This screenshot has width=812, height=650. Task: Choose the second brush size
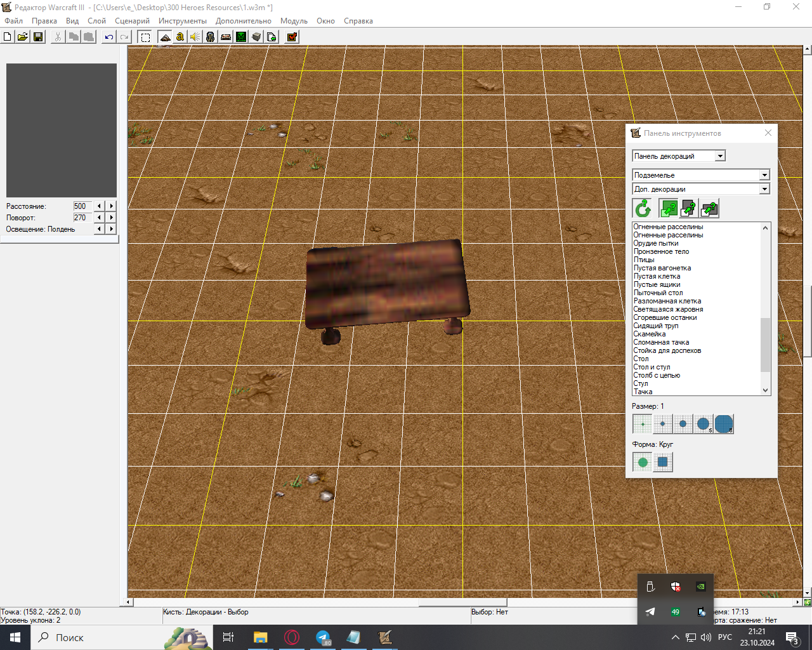tap(663, 424)
